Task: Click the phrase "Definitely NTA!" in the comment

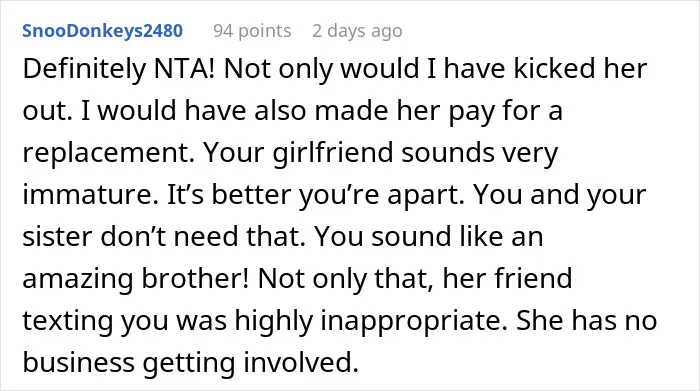Action: 119,69
